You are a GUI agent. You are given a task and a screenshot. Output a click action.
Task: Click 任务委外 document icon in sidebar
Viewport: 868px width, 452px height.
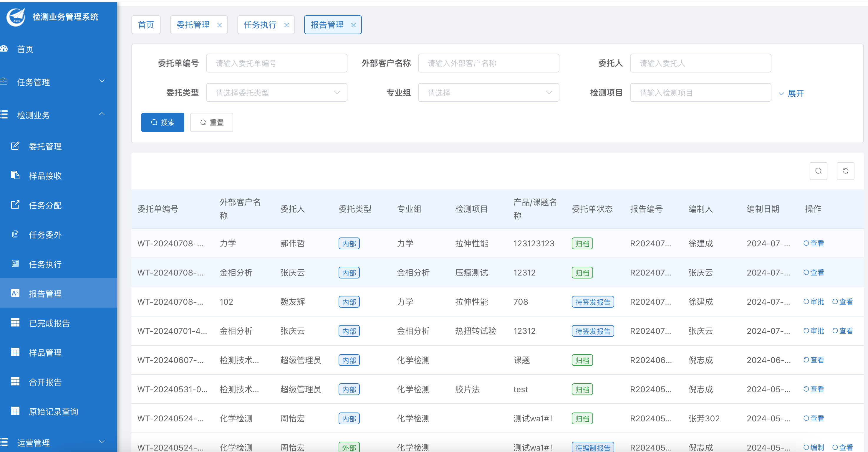(x=15, y=234)
